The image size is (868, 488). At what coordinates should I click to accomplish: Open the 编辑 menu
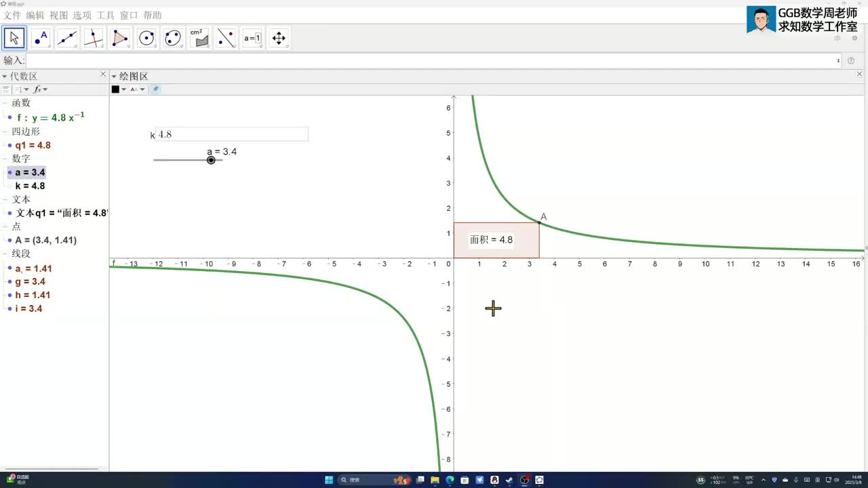[x=35, y=16]
